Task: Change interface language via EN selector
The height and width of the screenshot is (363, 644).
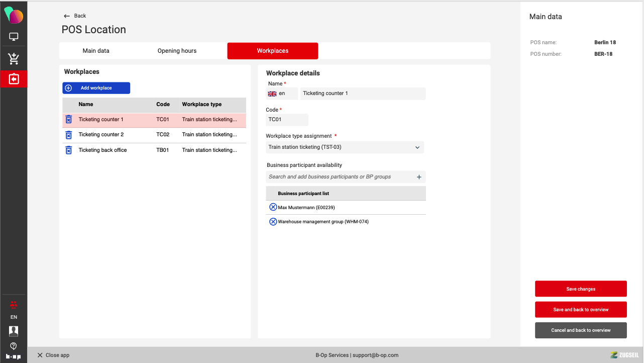Action: click(x=14, y=317)
